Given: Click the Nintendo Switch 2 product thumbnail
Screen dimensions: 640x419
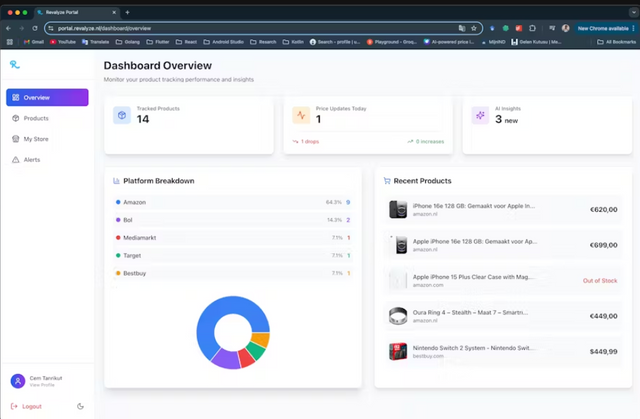Looking at the screenshot, I should (398, 352).
